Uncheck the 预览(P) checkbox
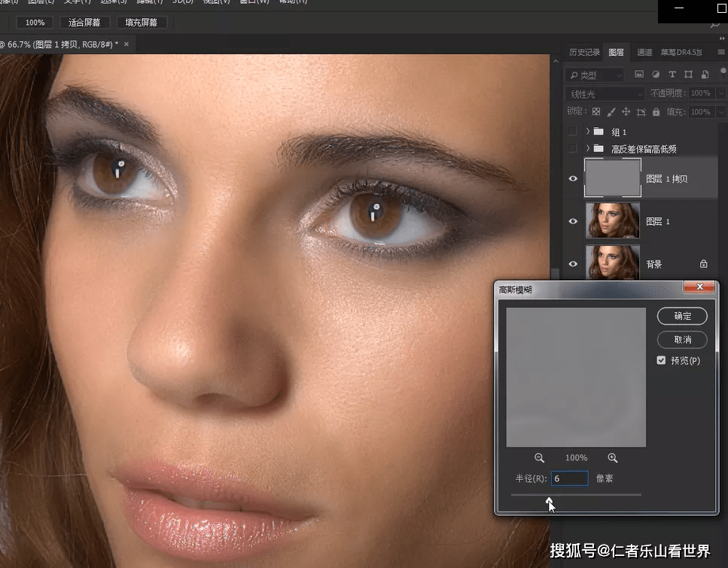Image resolution: width=728 pixels, height=568 pixels. point(661,360)
